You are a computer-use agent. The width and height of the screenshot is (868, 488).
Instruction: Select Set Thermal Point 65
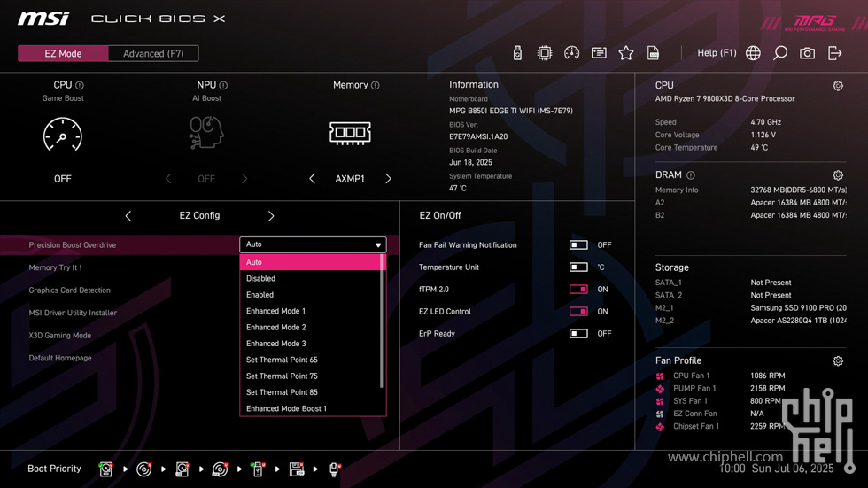[310, 360]
